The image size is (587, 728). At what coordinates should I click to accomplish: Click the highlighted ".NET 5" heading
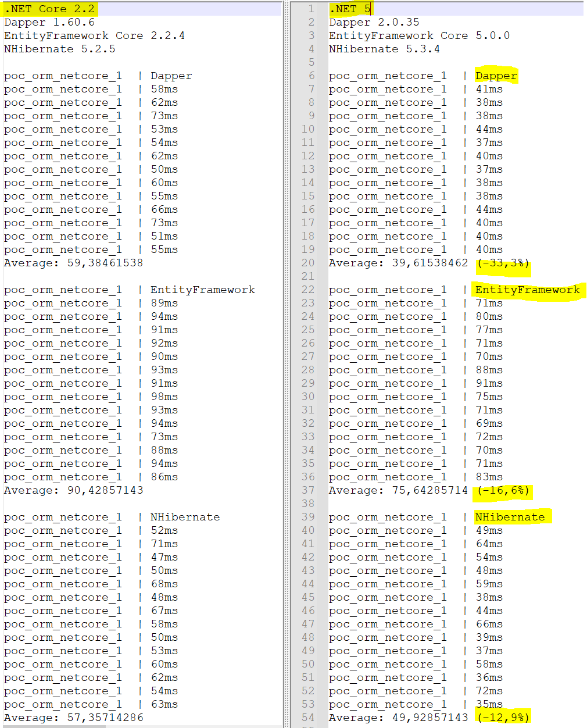[350, 9]
